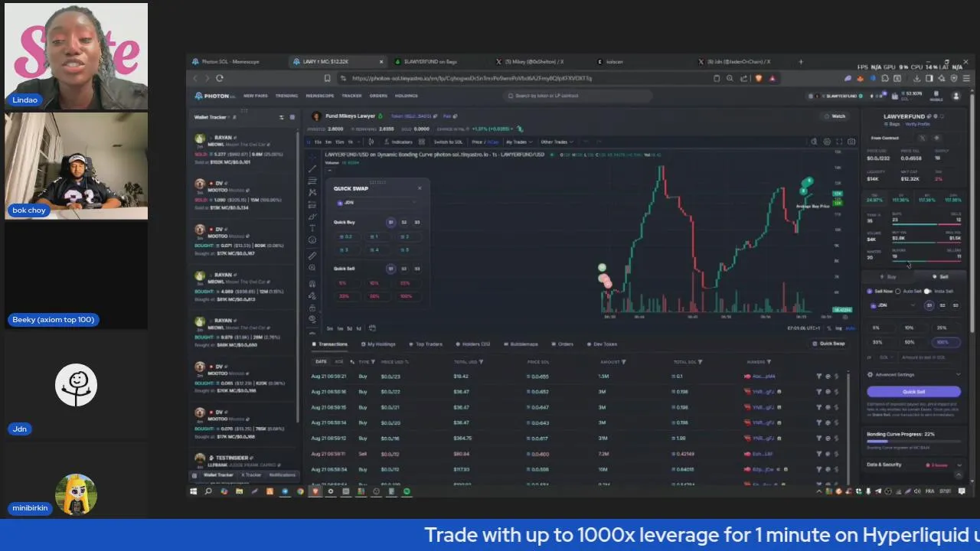
Task: Switch to the Holders tab
Action: click(472, 344)
